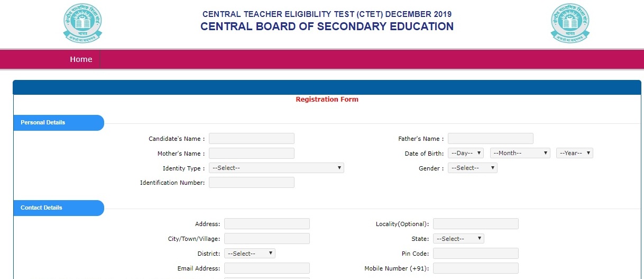Expand the Identity Type select box

coord(277,168)
